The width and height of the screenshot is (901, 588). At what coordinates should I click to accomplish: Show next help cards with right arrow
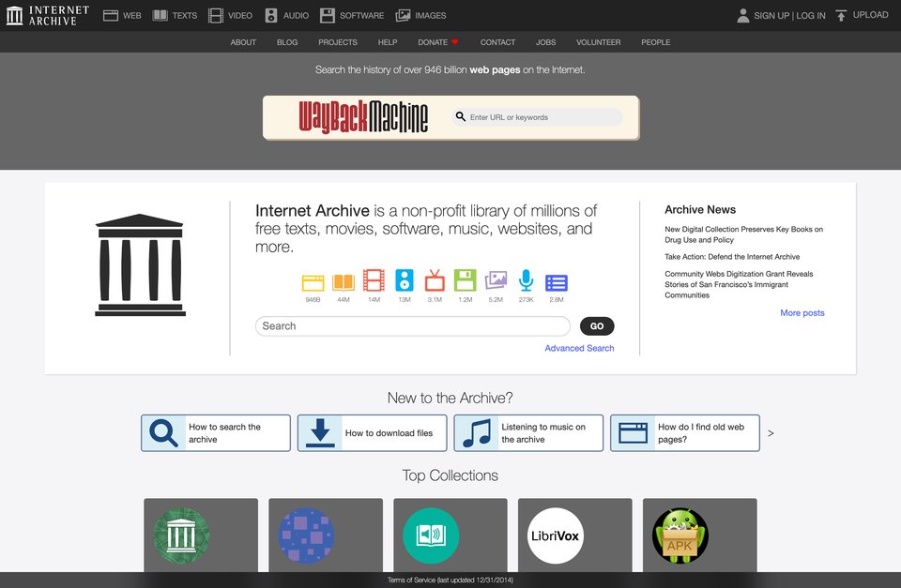[x=771, y=433]
